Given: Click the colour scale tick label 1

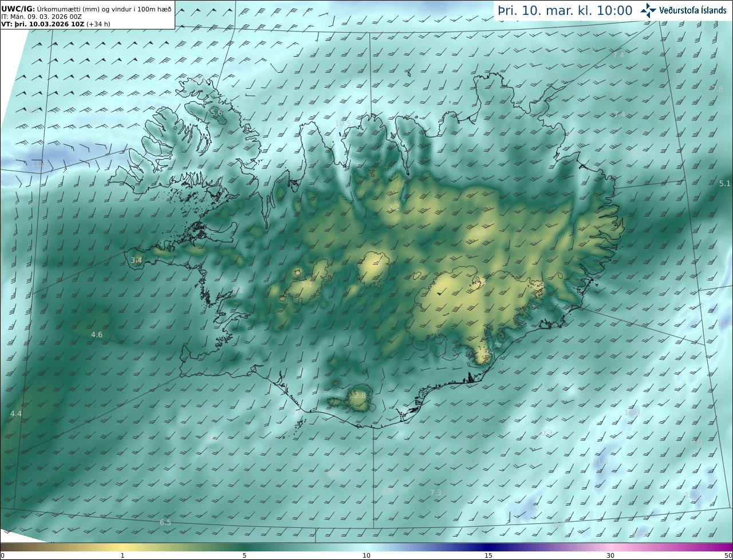Looking at the screenshot, I should tap(122, 555).
